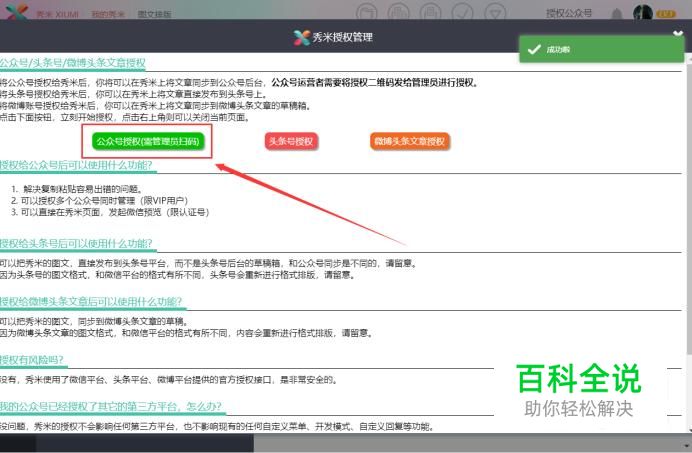
Task: Click bold text 公众号运营者需要将授权二维码发给管理员进行授权
Action: (375, 83)
